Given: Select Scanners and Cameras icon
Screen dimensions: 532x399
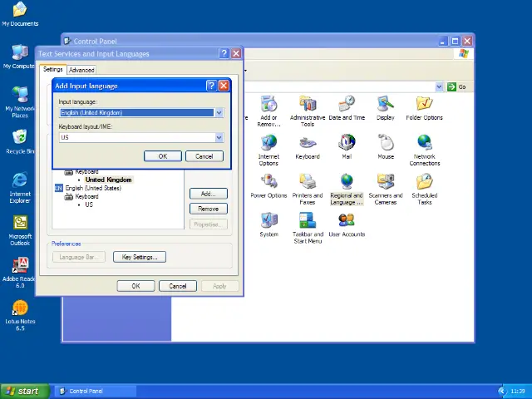Looking at the screenshot, I should coord(386,183).
